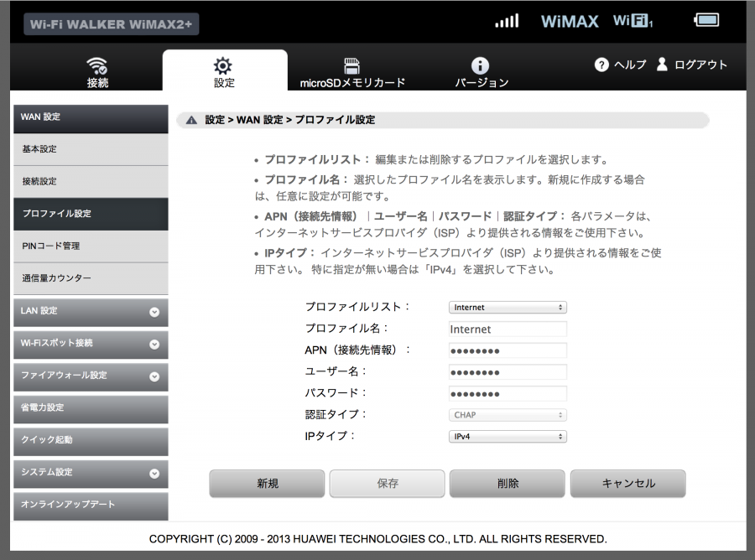Click the battery status icon
Screen dimensions: 755x560
tap(706, 20)
